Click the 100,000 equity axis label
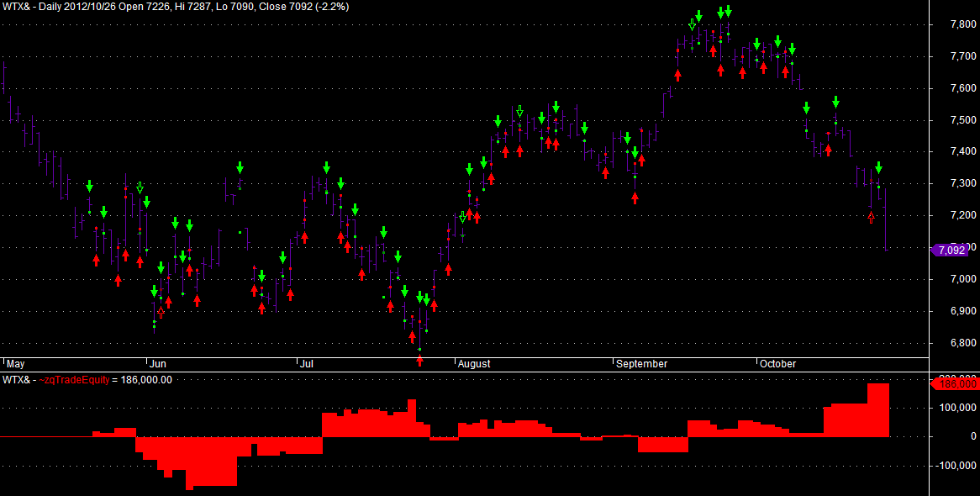The image size is (980, 496). click(956, 408)
